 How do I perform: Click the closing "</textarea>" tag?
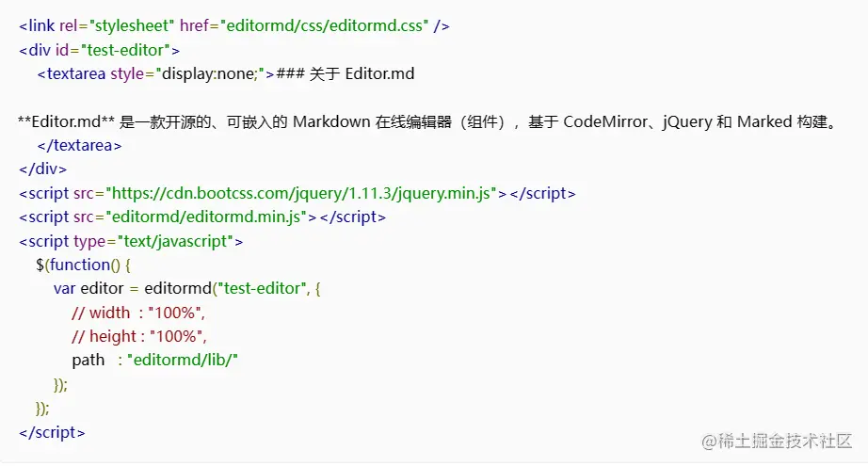79,146
